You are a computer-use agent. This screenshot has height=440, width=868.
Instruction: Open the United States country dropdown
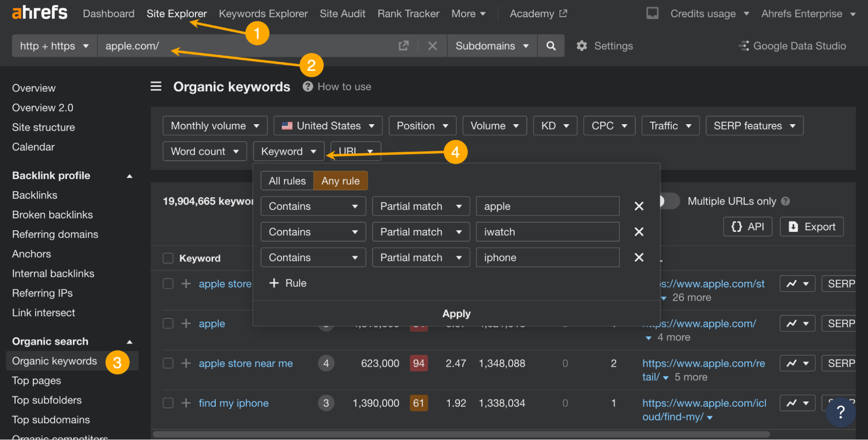pyautogui.click(x=328, y=126)
